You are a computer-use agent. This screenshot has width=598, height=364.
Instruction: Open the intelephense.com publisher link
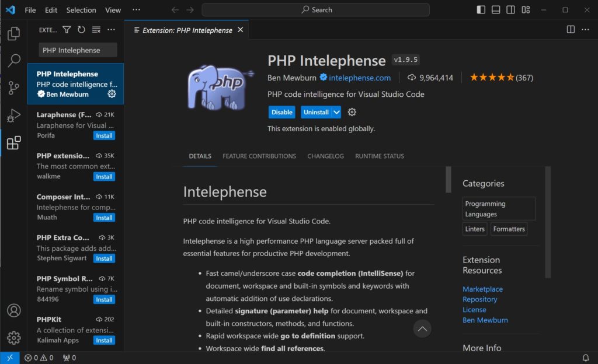click(360, 78)
